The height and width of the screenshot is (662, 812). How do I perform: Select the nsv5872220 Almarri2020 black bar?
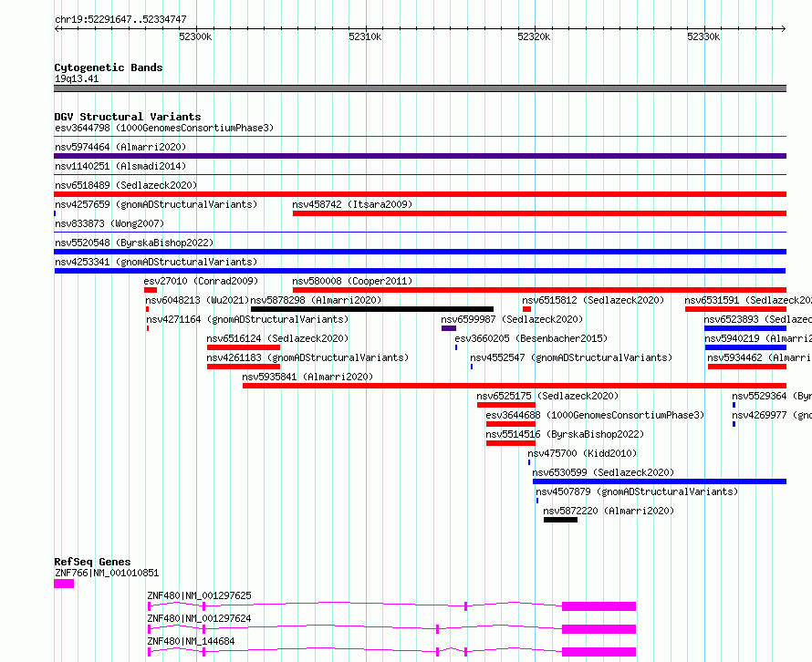pyautogui.click(x=560, y=520)
